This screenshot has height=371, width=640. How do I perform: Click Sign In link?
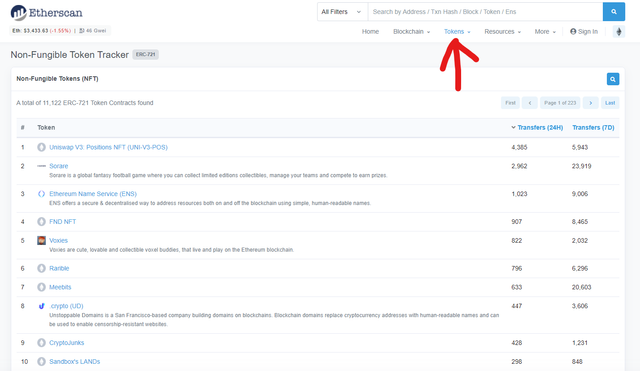tap(584, 31)
